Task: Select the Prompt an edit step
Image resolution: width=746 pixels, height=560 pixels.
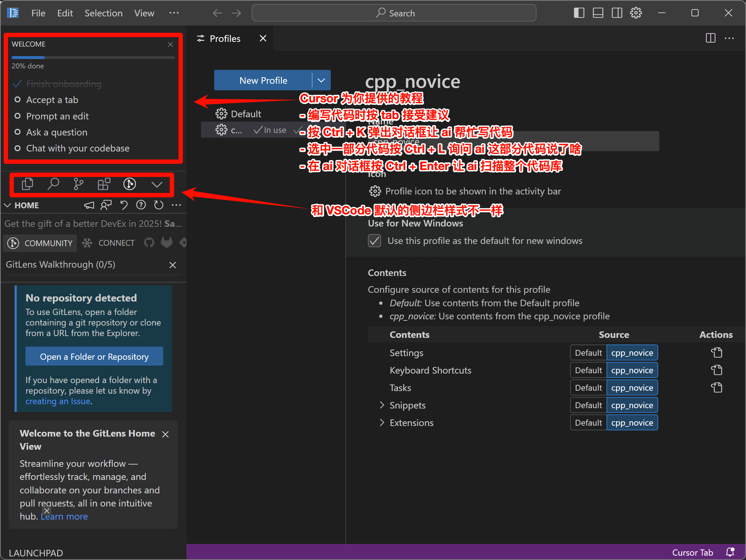Action: 57,116
